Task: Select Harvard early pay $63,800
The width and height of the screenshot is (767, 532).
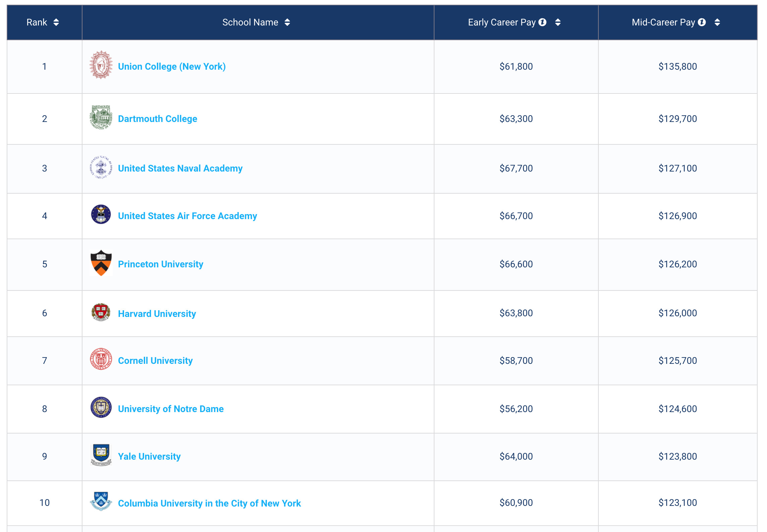Action: click(516, 313)
